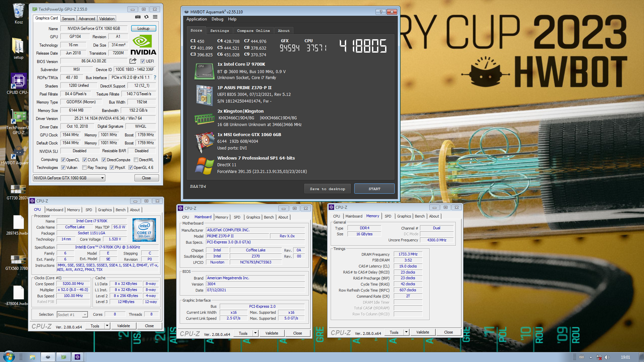Click Validate in CPU-Z Memory window
Viewport: 644px width, 362px height.
click(x=423, y=333)
